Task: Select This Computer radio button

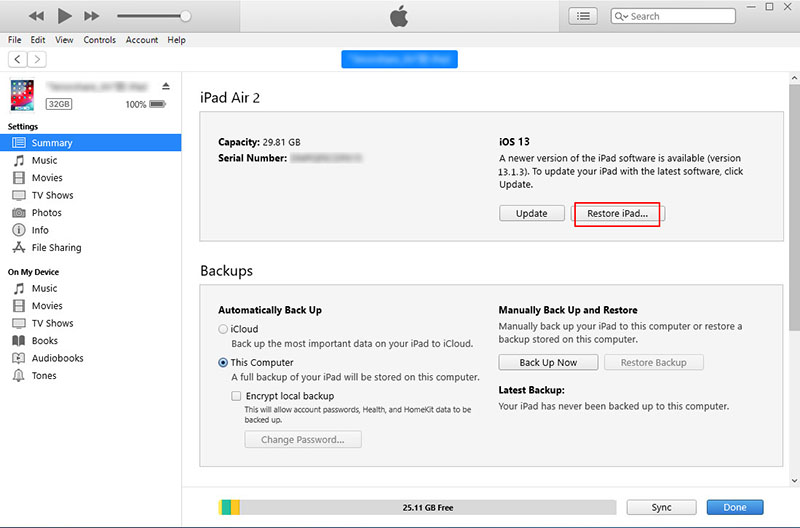Action: (x=223, y=363)
